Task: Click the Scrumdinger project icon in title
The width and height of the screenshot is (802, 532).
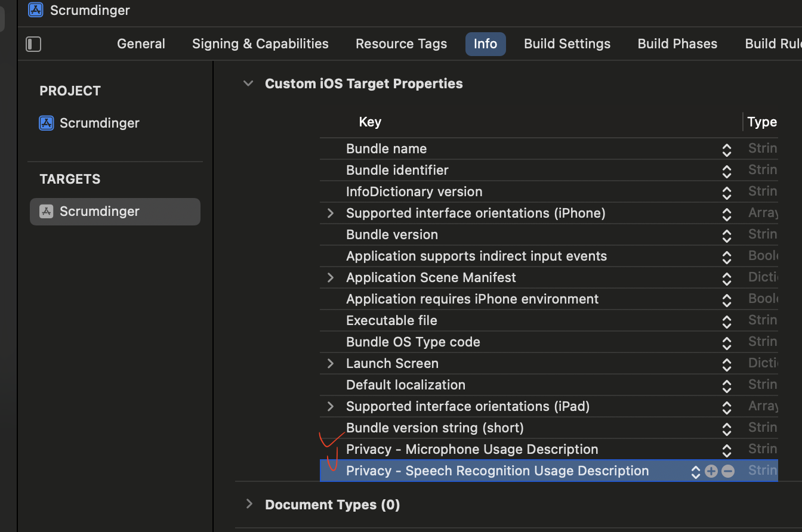Action: click(x=35, y=10)
